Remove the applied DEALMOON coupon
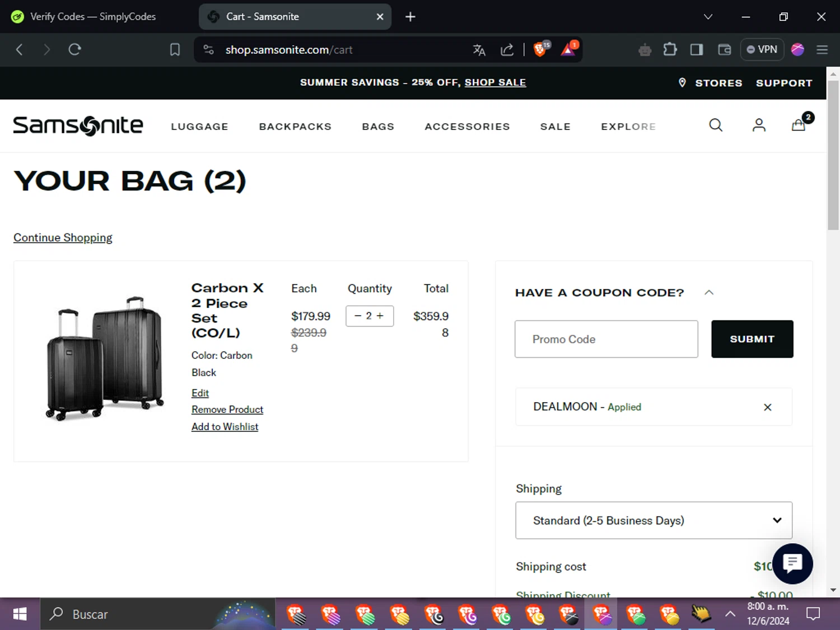The width and height of the screenshot is (840, 630). pos(767,407)
